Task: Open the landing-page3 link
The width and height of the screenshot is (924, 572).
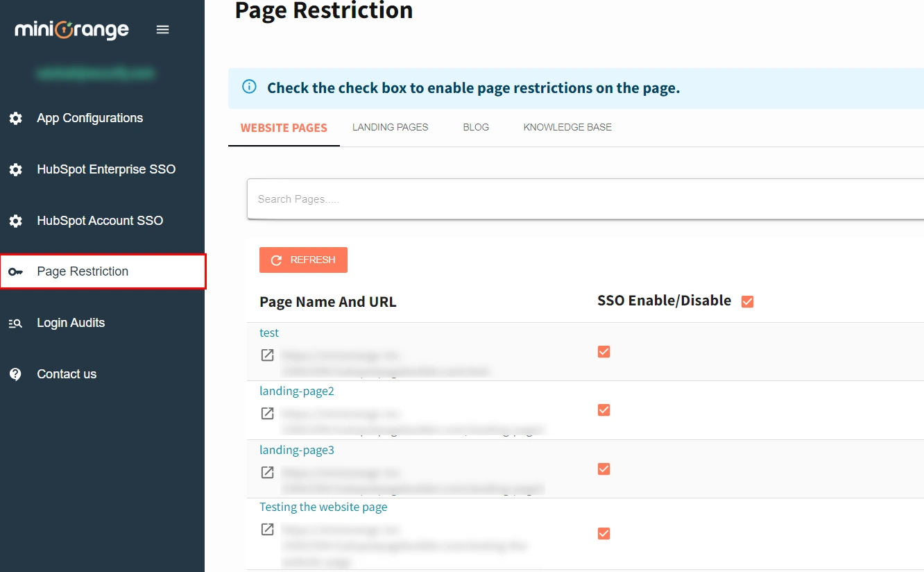Action: click(x=297, y=450)
